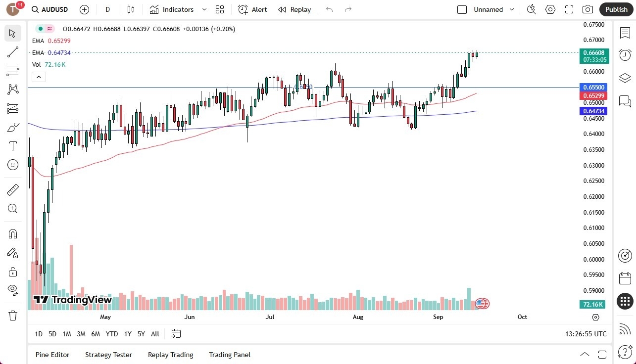Start Replay mode

(294, 9)
